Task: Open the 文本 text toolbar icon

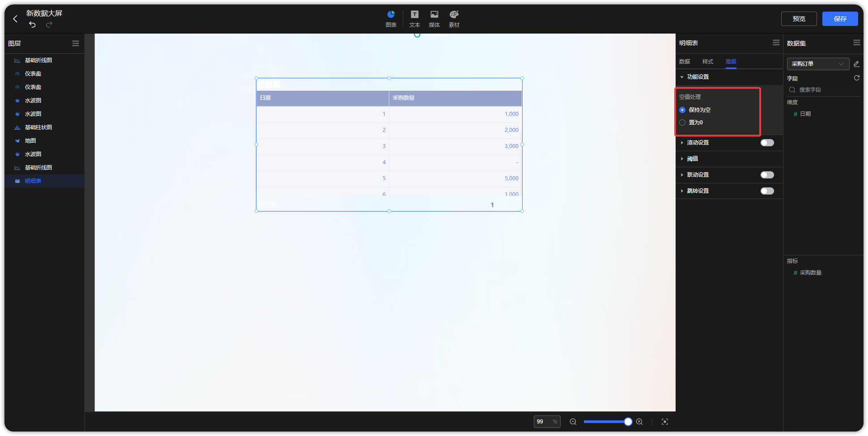Action: click(415, 19)
